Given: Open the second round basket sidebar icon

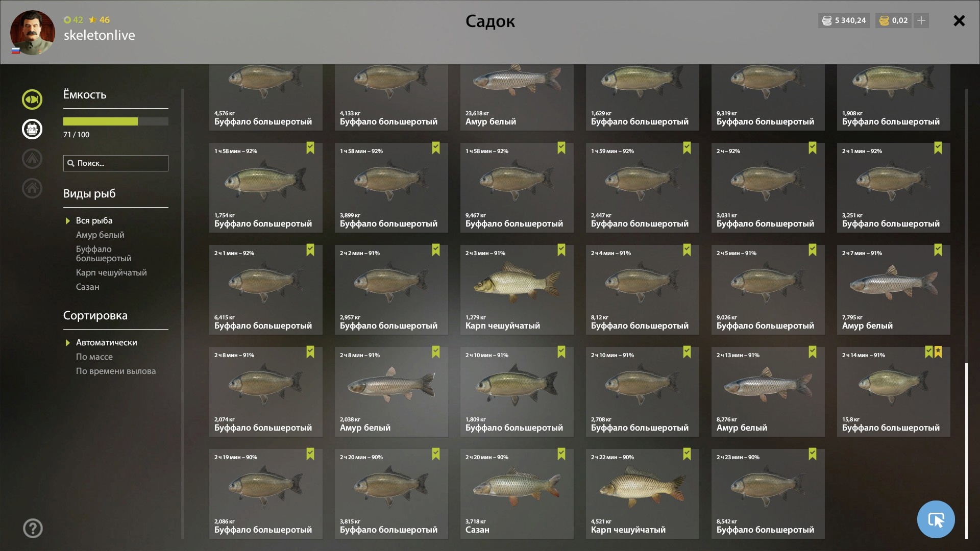Looking at the screenshot, I should [x=32, y=129].
